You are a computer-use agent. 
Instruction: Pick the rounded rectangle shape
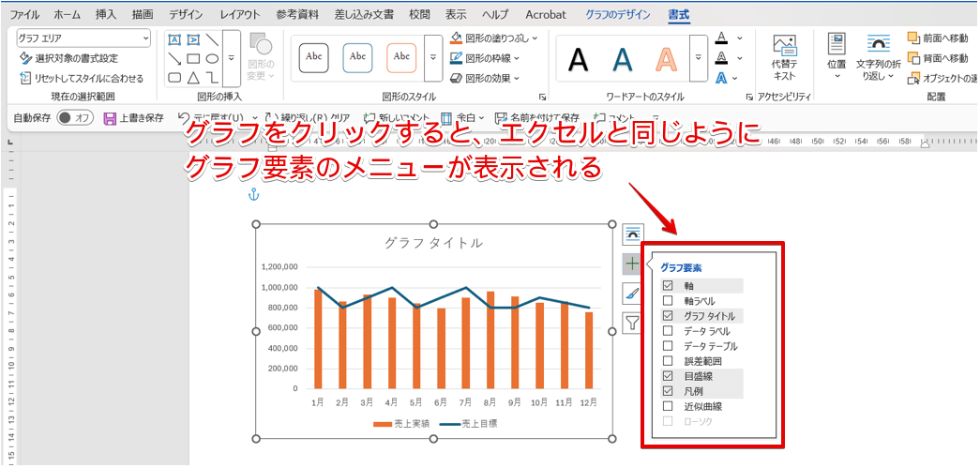tap(174, 78)
